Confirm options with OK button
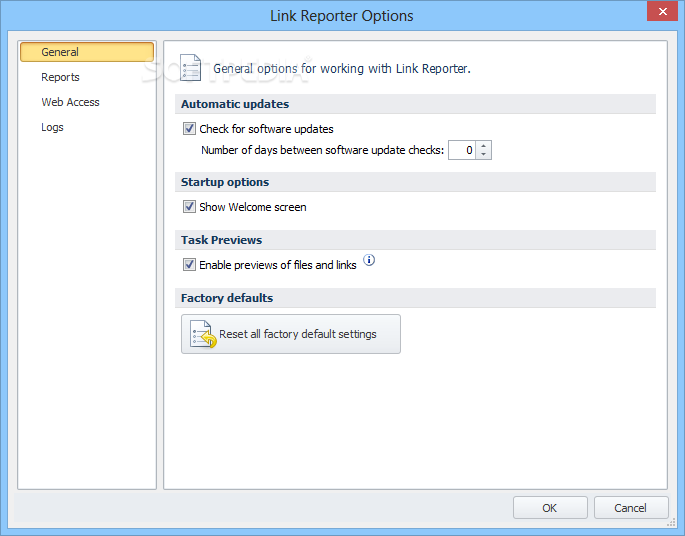 [550, 508]
